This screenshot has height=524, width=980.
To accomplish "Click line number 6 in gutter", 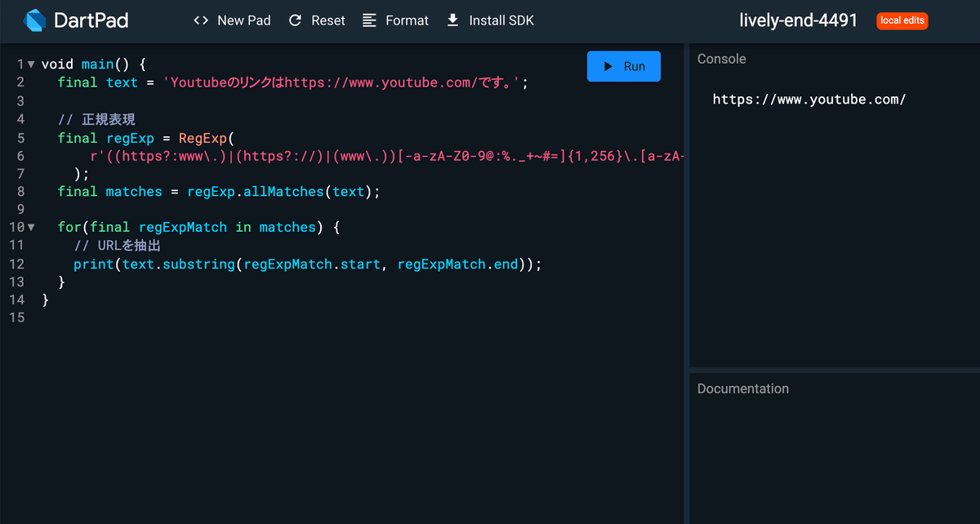I will [x=20, y=155].
